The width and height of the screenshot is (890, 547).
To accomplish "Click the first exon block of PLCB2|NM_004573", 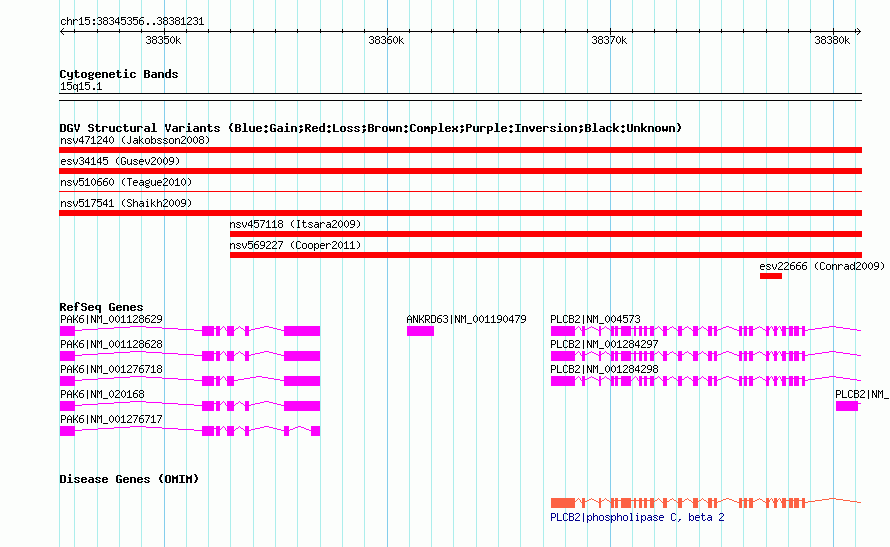I will (562, 331).
